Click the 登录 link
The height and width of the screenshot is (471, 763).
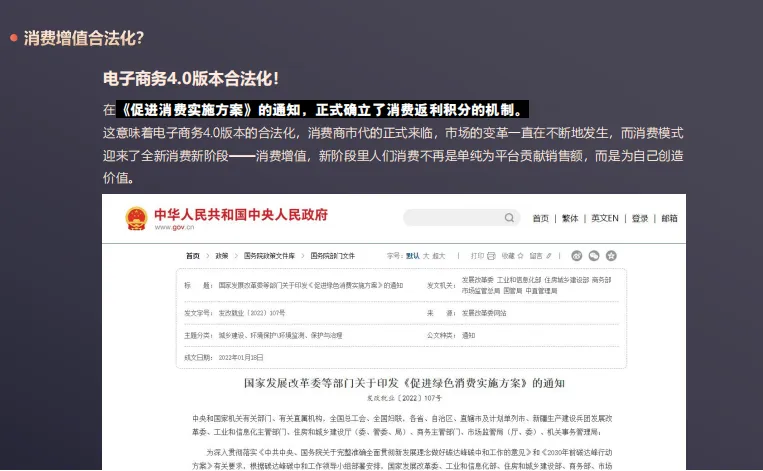639,218
